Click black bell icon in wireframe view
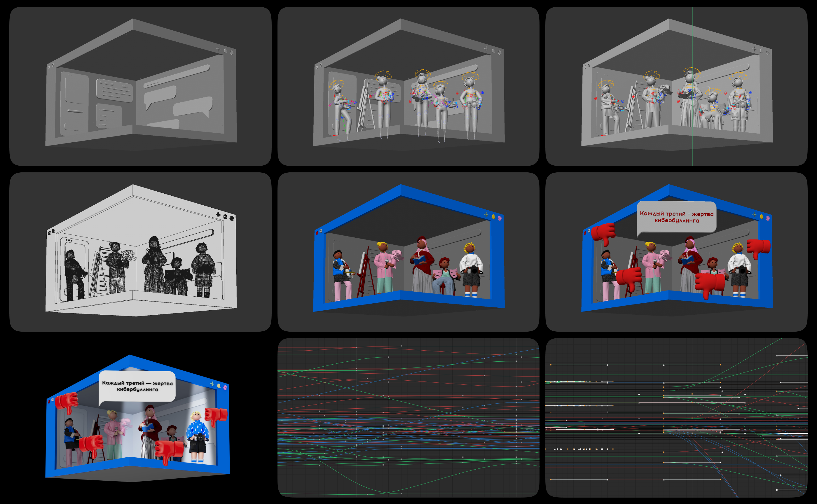The image size is (817, 504). pos(225,217)
